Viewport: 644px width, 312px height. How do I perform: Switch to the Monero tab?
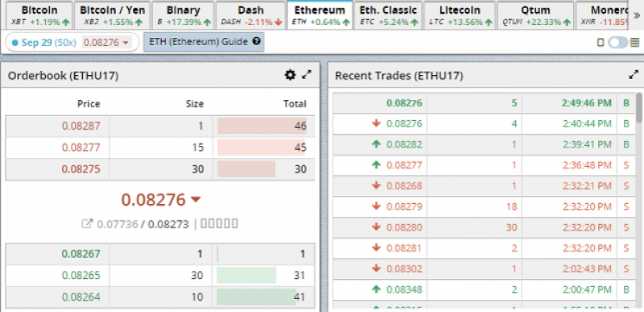point(602,15)
